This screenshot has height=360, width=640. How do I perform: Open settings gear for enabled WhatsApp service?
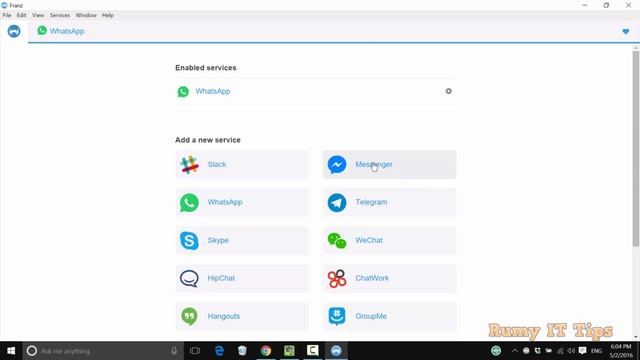(448, 91)
